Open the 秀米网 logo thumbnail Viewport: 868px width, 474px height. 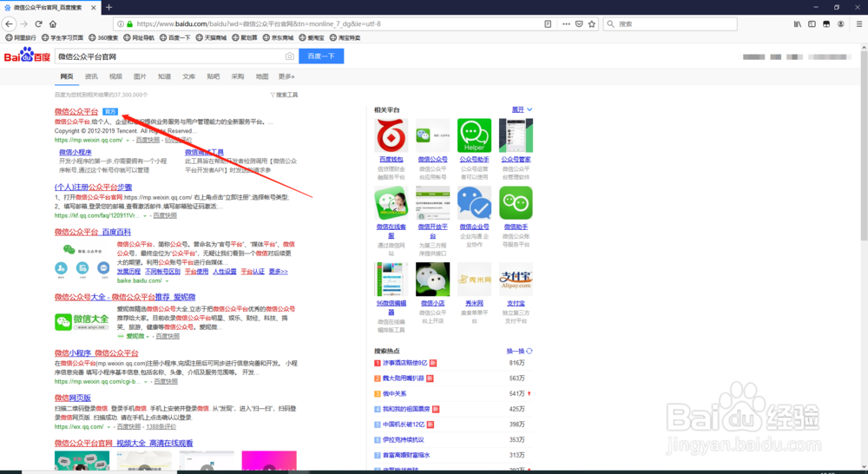tap(474, 279)
